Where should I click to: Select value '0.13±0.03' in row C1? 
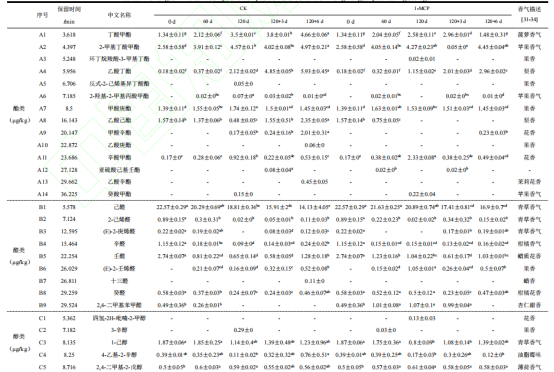click(x=422, y=318)
